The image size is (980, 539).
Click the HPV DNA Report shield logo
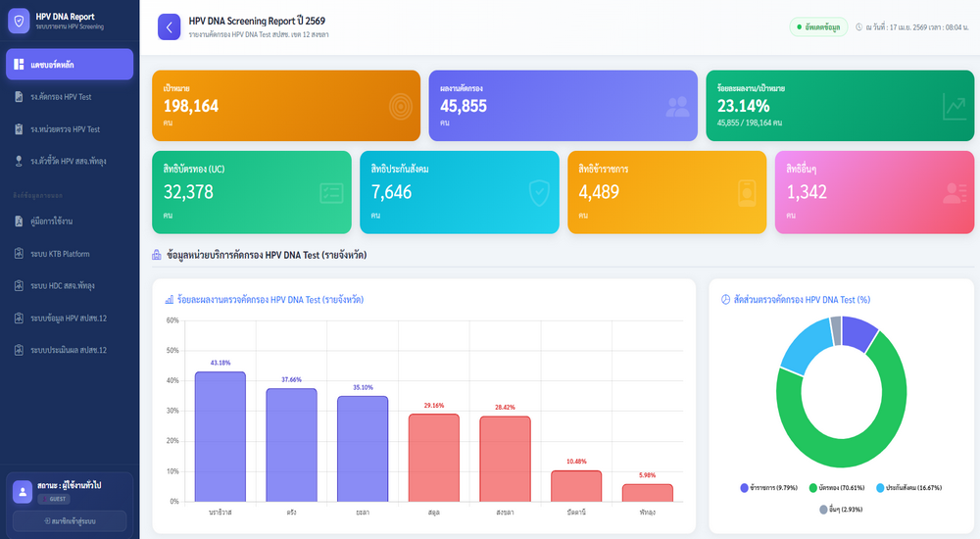(x=19, y=21)
